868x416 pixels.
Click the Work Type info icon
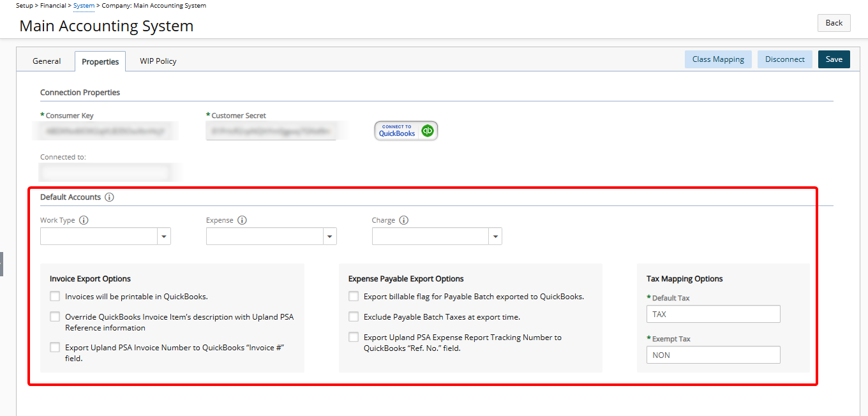click(x=84, y=220)
